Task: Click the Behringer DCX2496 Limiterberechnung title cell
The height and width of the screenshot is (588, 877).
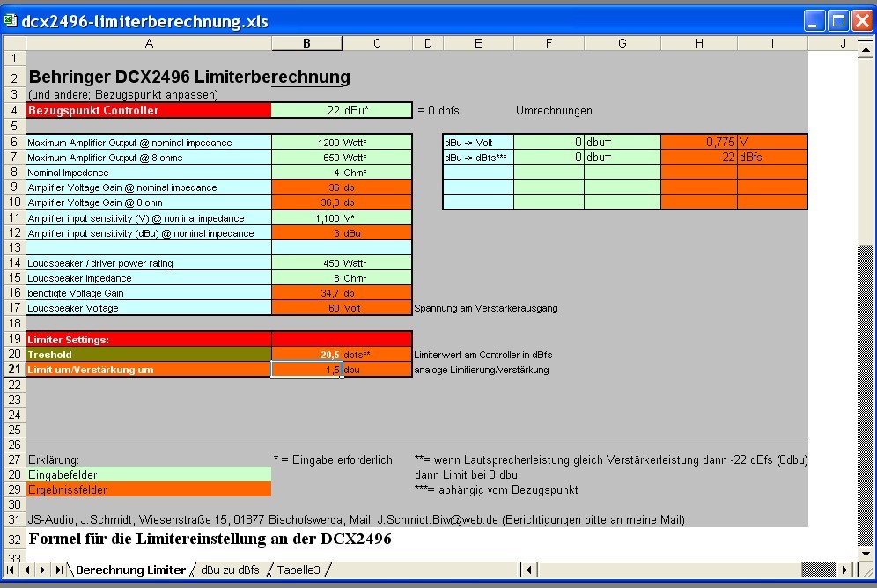Action: click(189, 77)
